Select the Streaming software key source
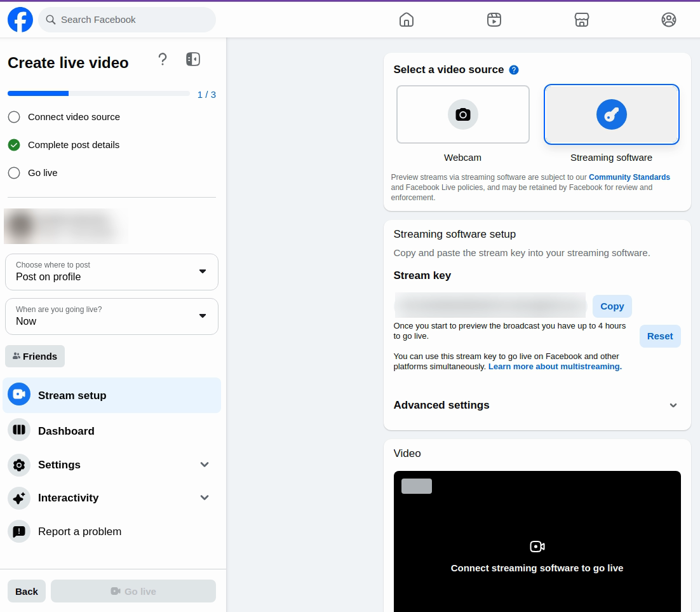This screenshot has width=700, height=612. click(x=612, y=114)
